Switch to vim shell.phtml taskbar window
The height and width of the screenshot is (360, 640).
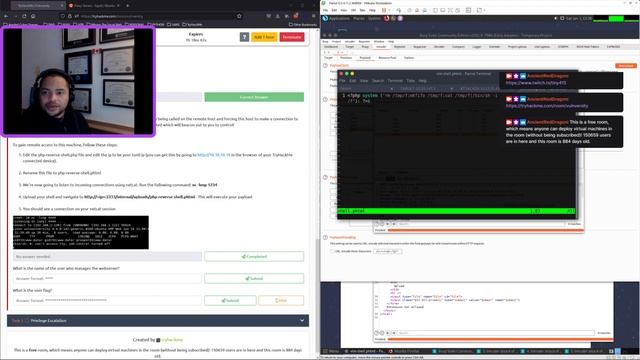click(365, 351)
